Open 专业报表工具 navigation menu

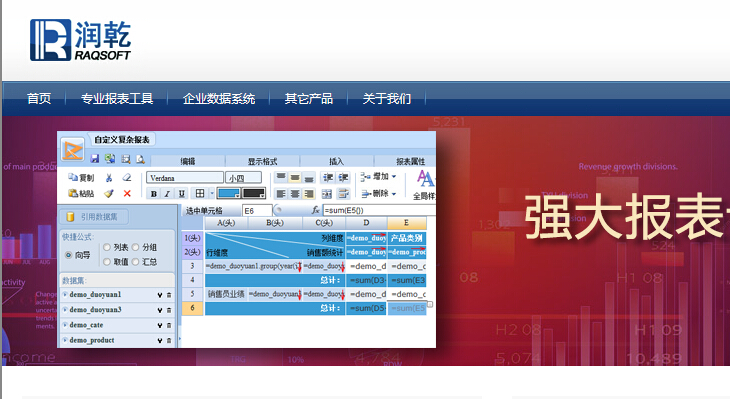point(117,99)
